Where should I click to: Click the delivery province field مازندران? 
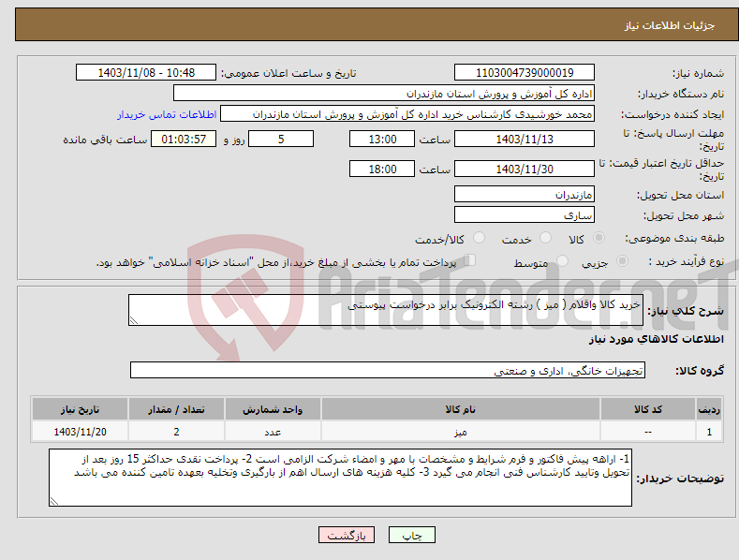pyautogui.click(x=525, y=194)
